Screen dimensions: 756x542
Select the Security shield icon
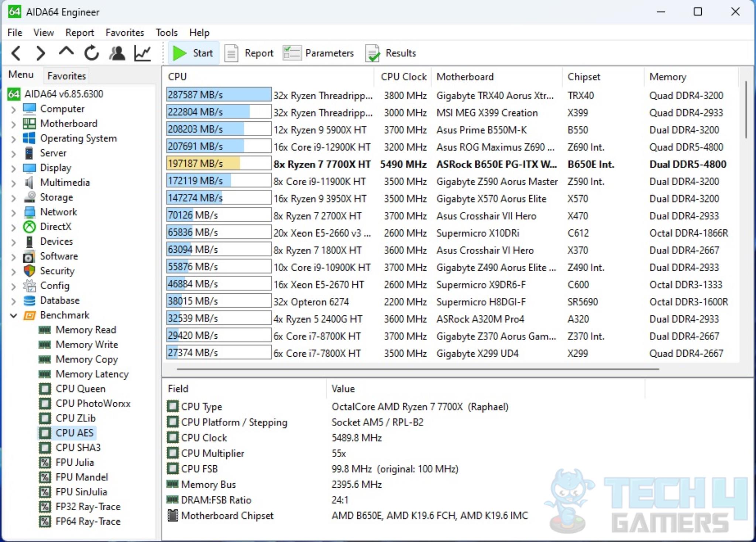tap(30, 271)
